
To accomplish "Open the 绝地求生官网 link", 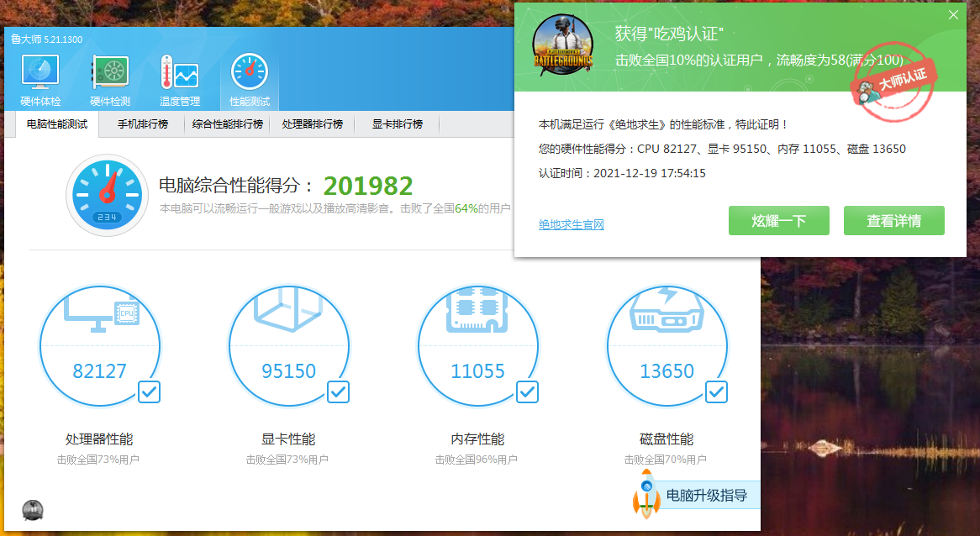I will 572,224.
